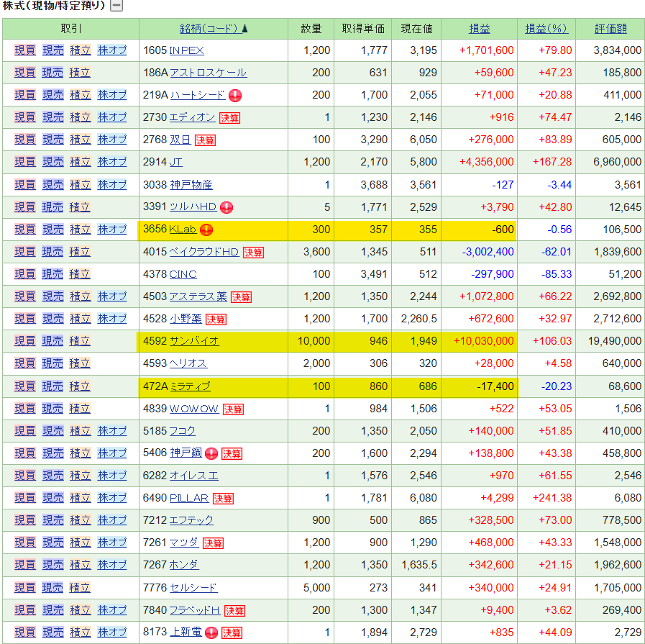Collapse the 株式(現物/特定預り) section
The image size is (645, 644).
coord(116,6)
